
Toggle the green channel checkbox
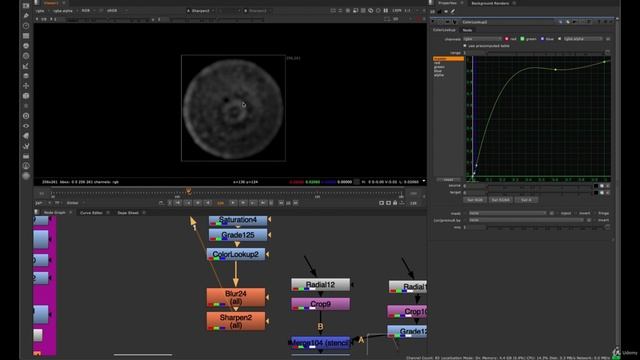pos(522,39)
